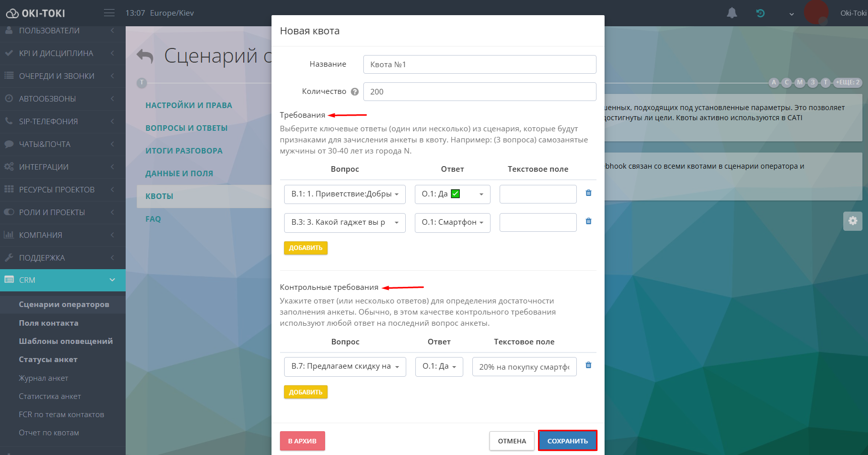
Task: Open answer dropdown О.1: Да with checkmark
Action: (x=453, y=194)
